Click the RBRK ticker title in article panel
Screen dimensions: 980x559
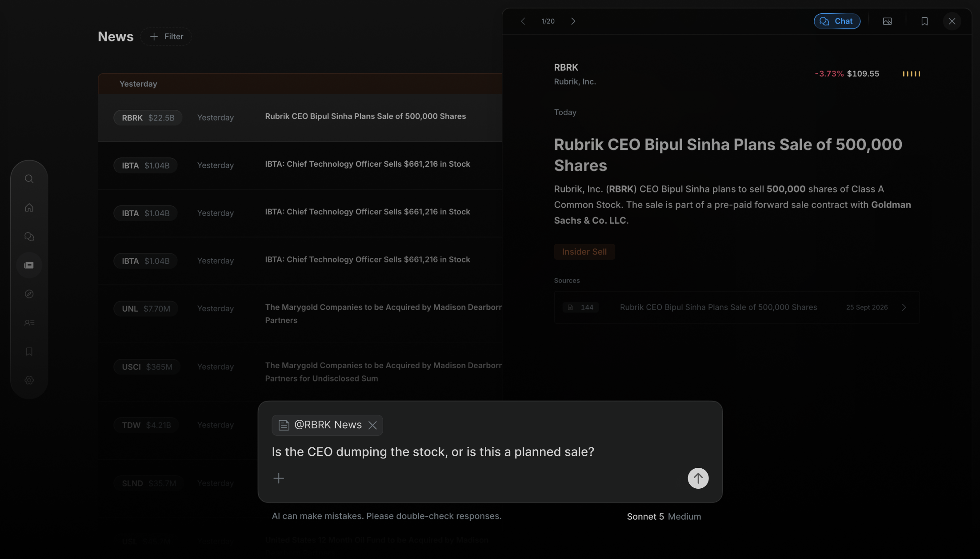566,68
